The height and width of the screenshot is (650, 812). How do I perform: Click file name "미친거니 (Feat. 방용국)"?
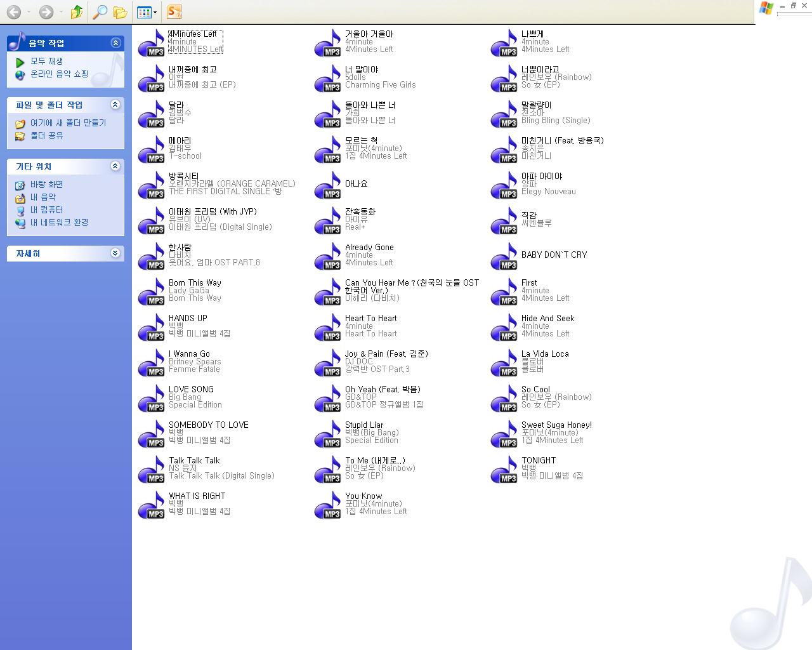click(563, 141)
